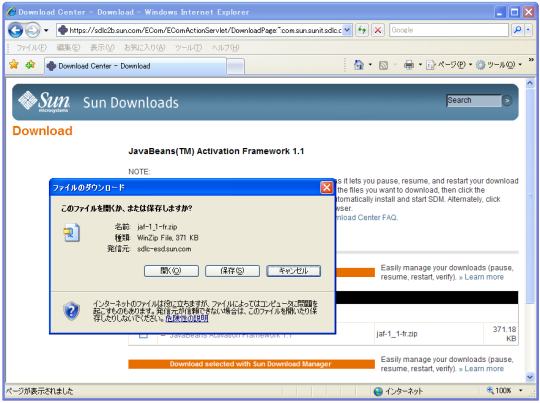
Task: Open the zoom level 100% dropdown
Action: click(x=521, y=390)
